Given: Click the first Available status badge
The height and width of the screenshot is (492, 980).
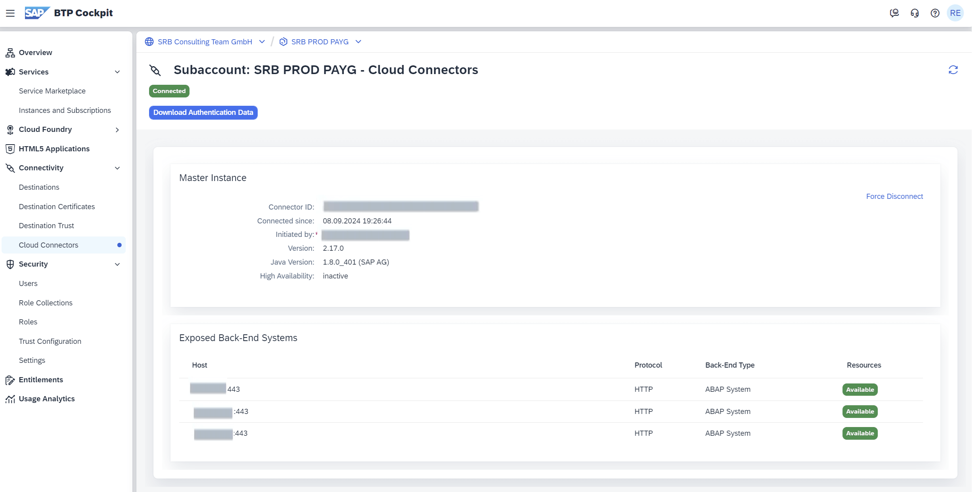Looking at the screenshot, I should coord(859,389).
